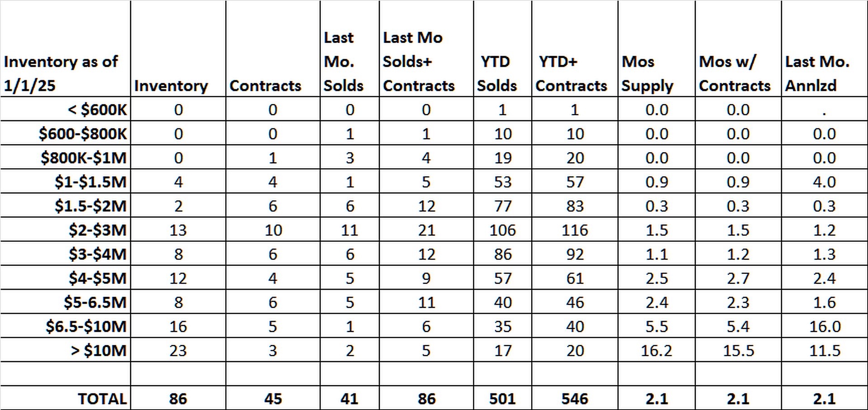The height and width of the screenshot is (410, 868).
Task: Select the YTD+ Contracts total 546
Action: (575, 398)
